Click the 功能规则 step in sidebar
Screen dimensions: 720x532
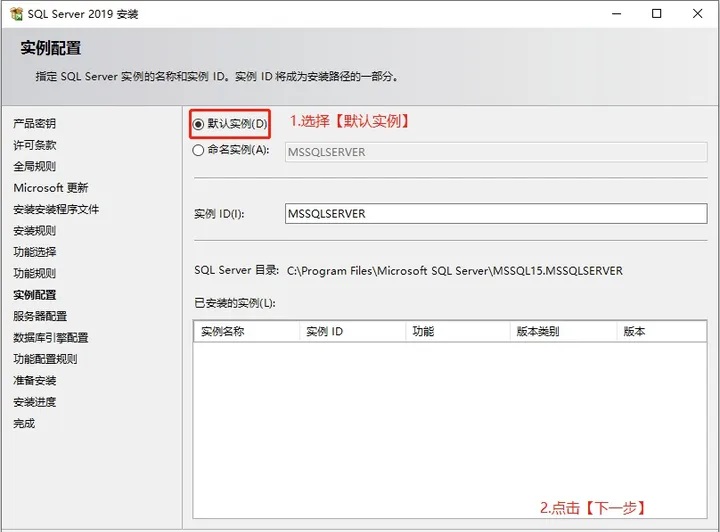pos(34,274)
